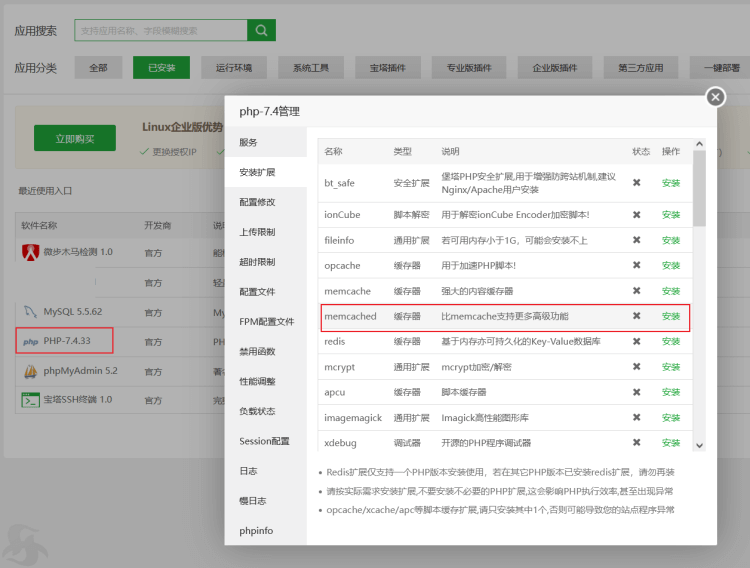Click 安装 link for apcu extension
This screenshot has height=568, width=750.
coord(671,392)
